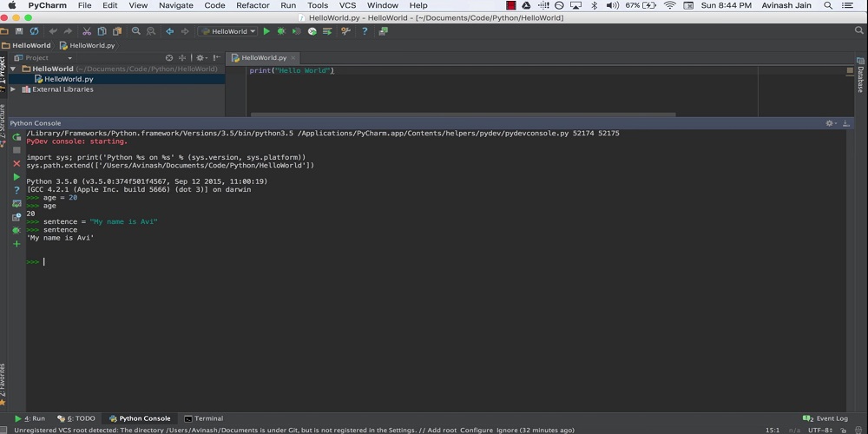Close the console with red X icon
The width and height of the screenshot is (868, 434).
coord(16,164)
